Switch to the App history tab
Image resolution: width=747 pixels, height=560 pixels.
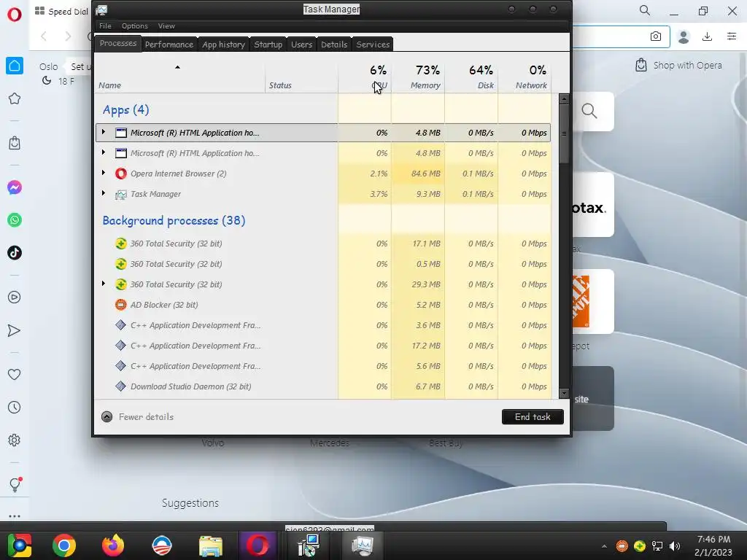(x=223, y=44)
